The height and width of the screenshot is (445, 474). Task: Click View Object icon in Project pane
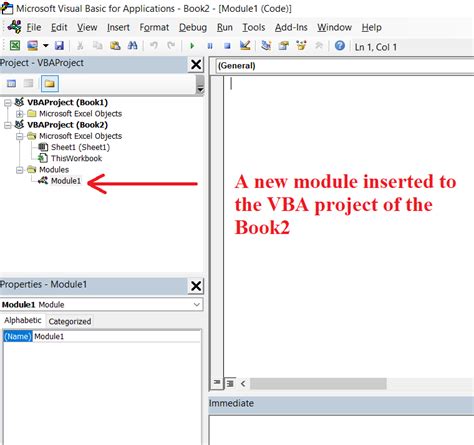[29, 83]
